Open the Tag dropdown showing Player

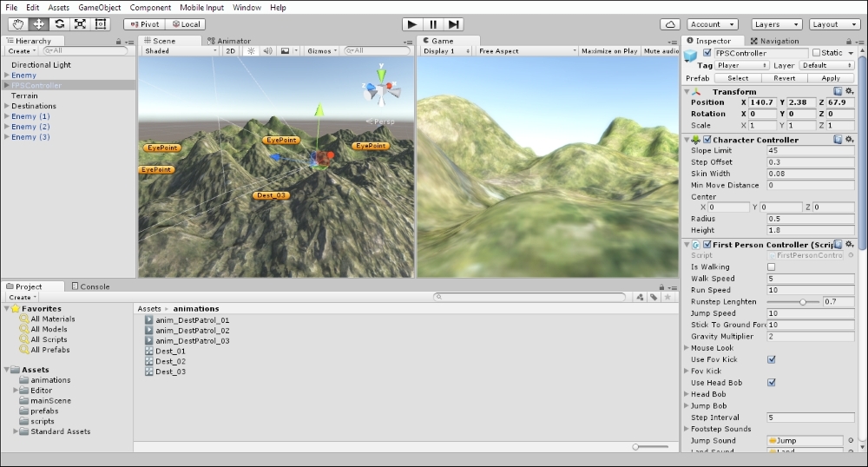pos(741,65)
